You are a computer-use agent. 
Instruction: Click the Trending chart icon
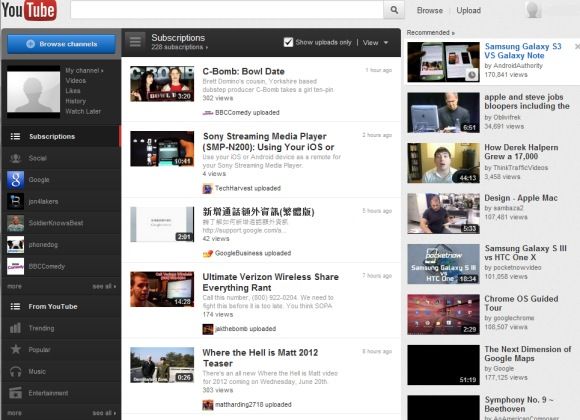pyautogui.click(x=15, y=328)
